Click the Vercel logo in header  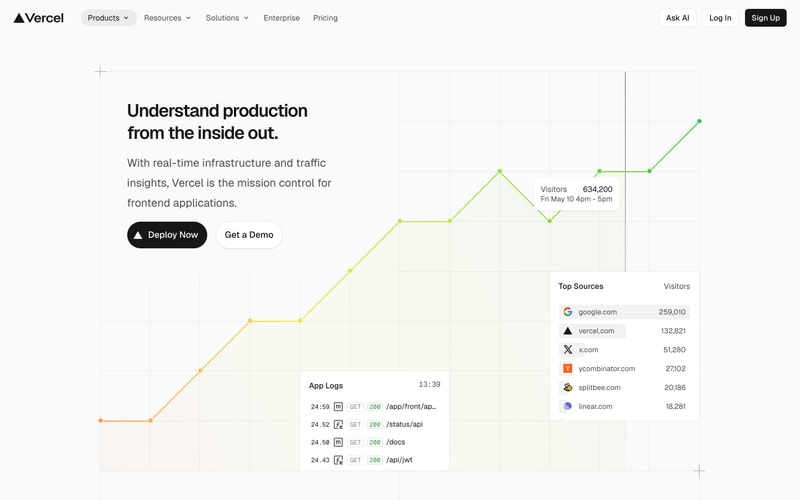click(39, 18)
